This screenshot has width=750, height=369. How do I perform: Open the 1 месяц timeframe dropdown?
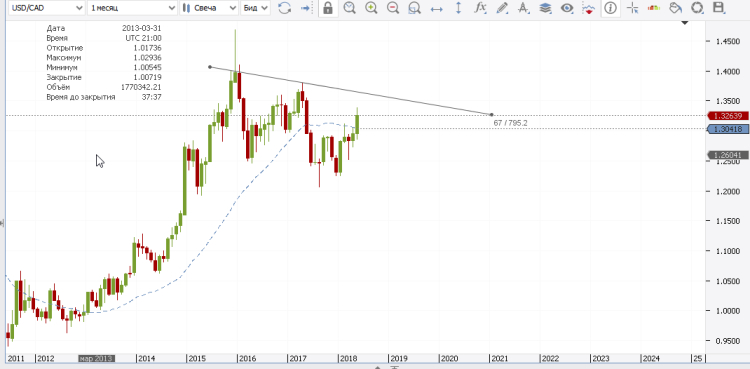tap(132, 8)
